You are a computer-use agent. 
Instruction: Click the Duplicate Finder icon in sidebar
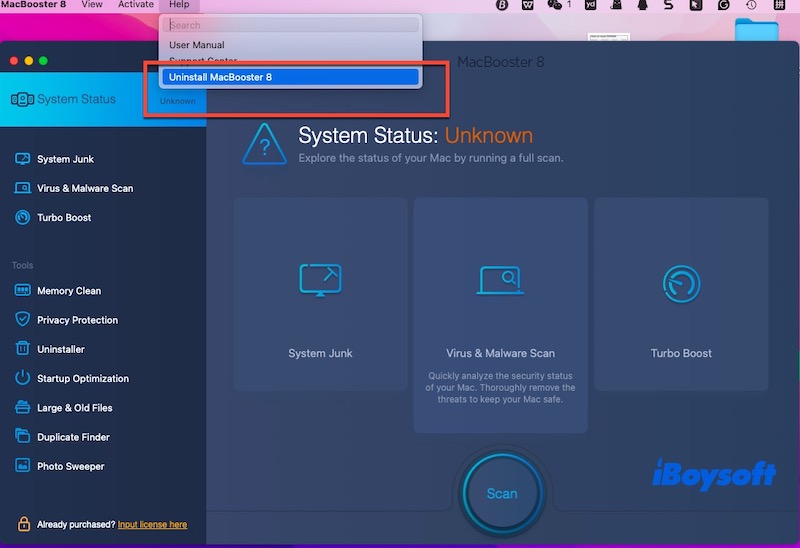(22, 437)
